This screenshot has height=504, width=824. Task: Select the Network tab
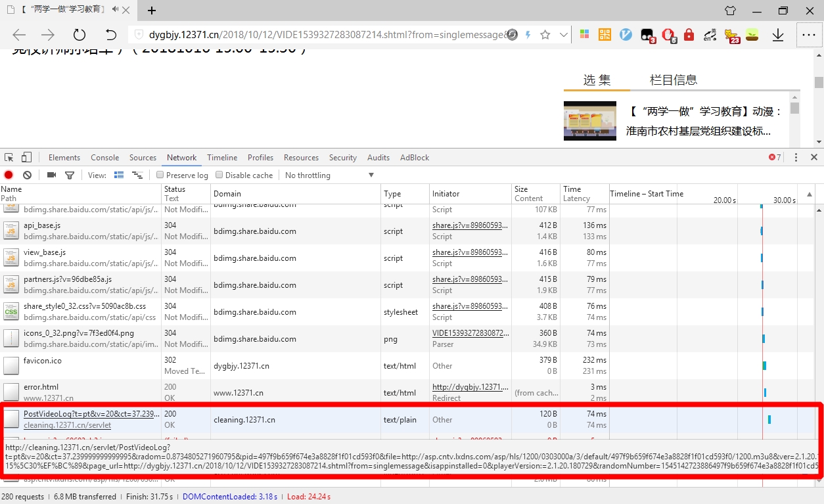182,158
